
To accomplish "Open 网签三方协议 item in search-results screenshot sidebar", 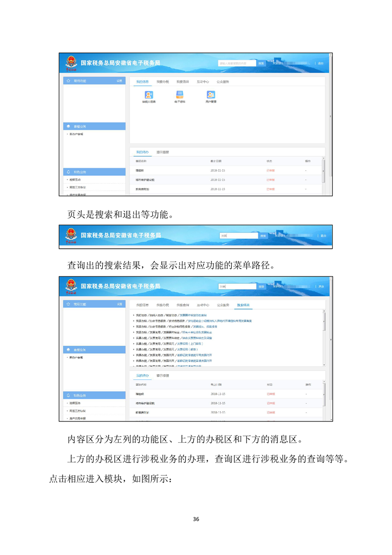I will pyautogui.click(x=78, y=411).
